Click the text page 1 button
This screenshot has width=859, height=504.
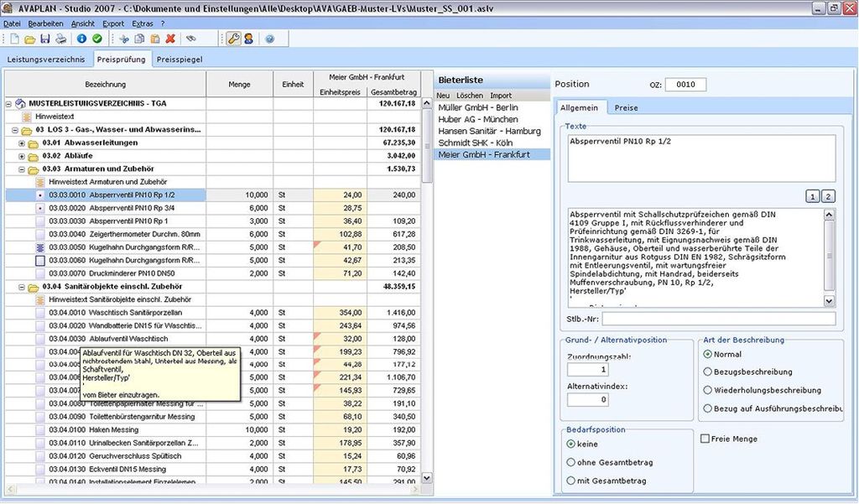[x=812, y=197]
